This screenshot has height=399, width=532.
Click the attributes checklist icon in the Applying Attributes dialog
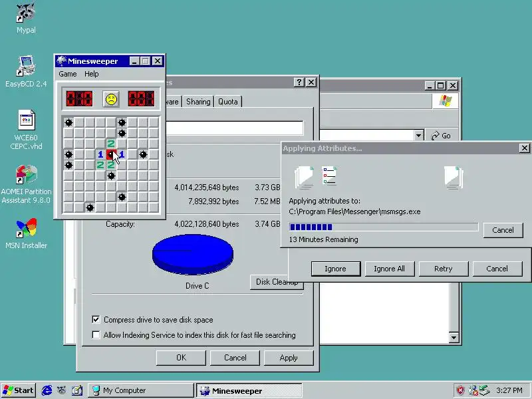(329, 176)
